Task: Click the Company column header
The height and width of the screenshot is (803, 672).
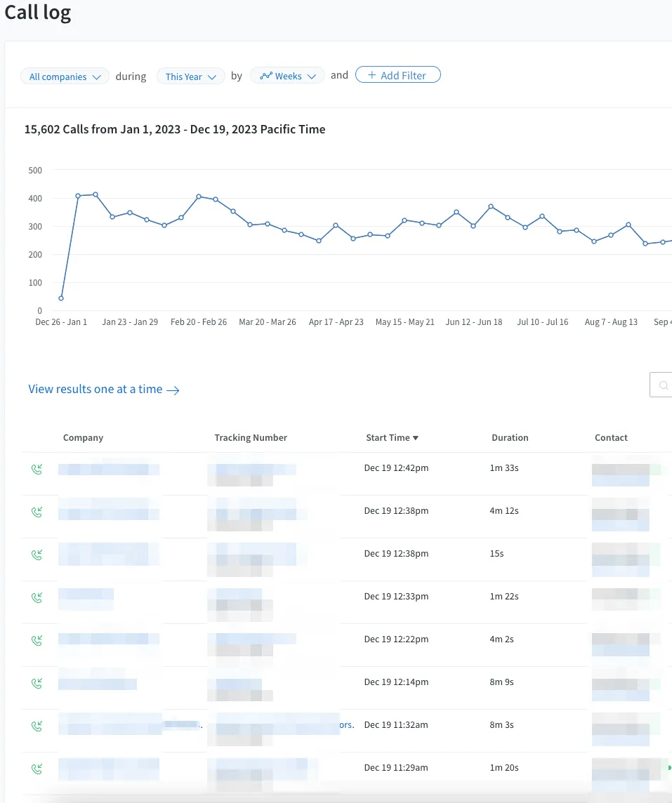Action: pos(83,437)
